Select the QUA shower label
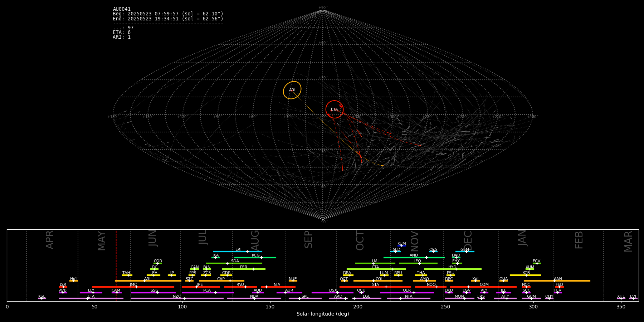 [x=503, y=279]
